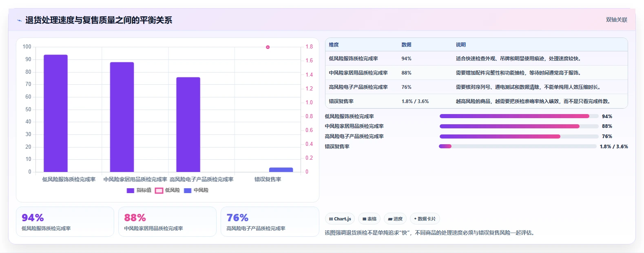Image resolution: width=644 pixels, height=253 pixels.
Task: Select the 进度 tag
Action: click(x=395, y=219)
